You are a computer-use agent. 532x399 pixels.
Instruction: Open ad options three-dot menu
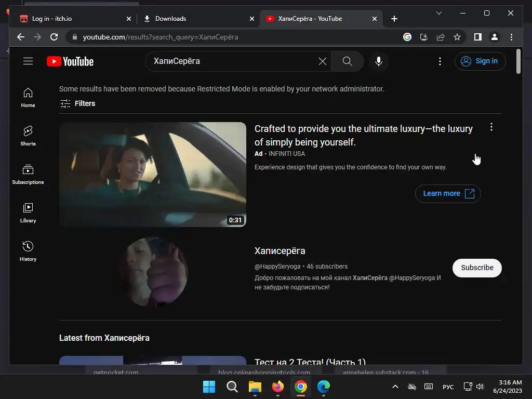click(491, 127)
